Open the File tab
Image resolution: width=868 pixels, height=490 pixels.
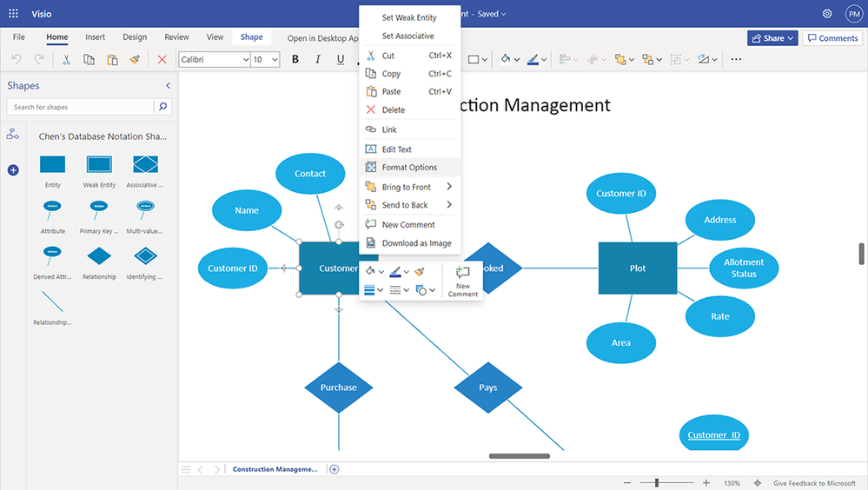point(19,37)
